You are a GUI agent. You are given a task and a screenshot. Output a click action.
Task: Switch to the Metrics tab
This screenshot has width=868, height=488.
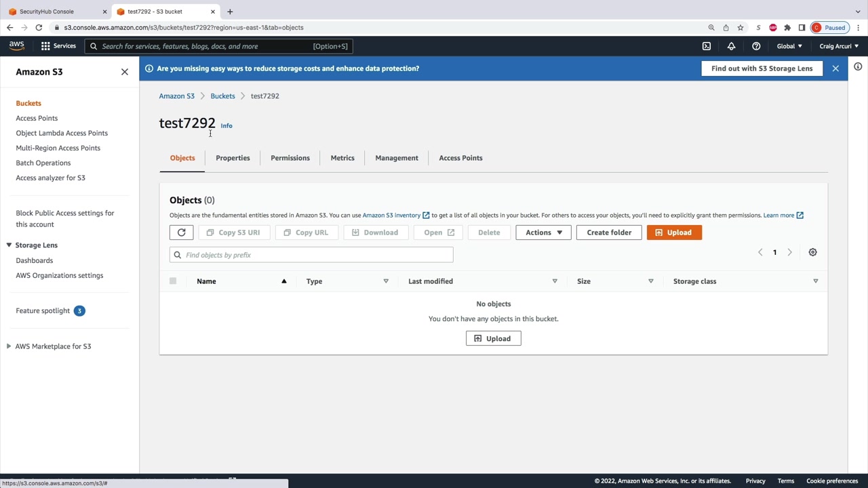coord(342,158)
